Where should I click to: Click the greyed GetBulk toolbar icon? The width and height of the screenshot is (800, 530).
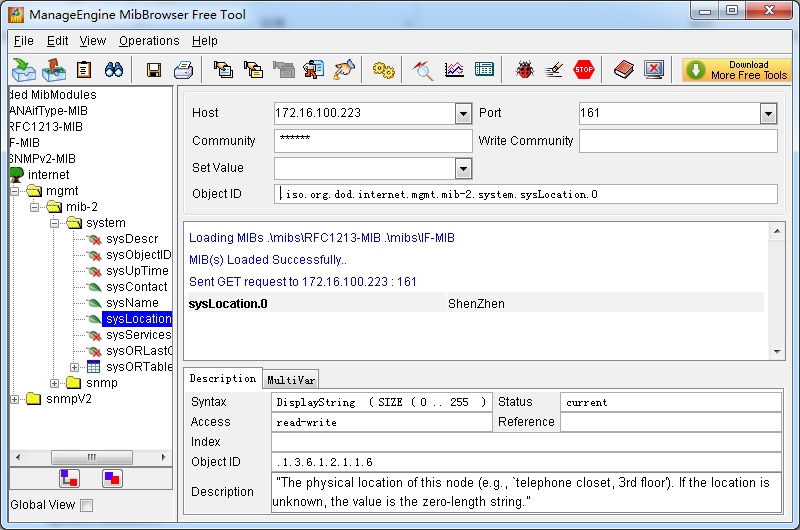click(x=284, y=70)
